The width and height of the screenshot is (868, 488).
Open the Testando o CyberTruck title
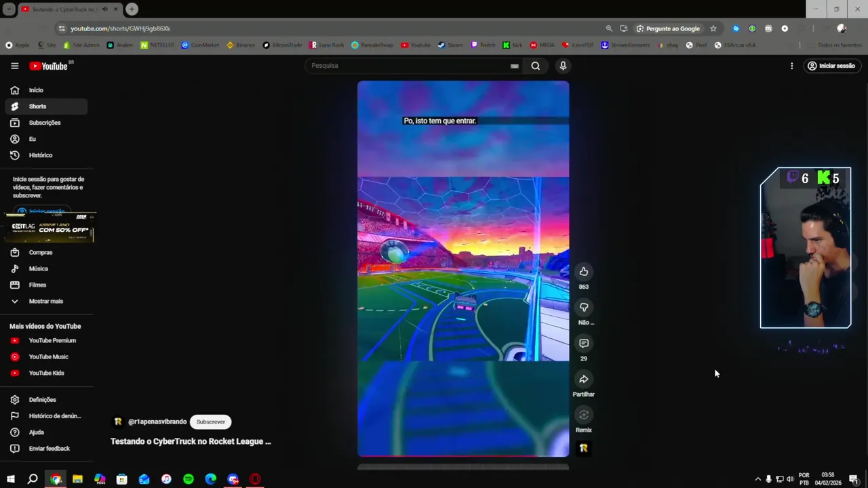click(191, 441)
